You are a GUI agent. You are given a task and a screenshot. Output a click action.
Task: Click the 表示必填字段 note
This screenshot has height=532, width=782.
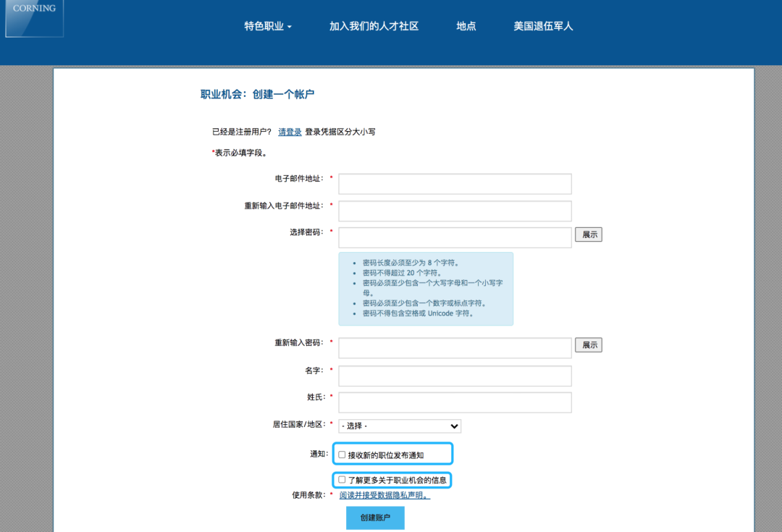[240, 153]
